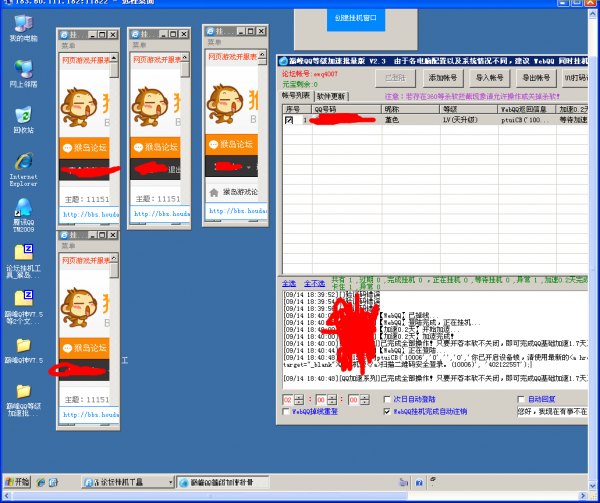Open 菜单 in second 挂机 window

pos(139,45)
